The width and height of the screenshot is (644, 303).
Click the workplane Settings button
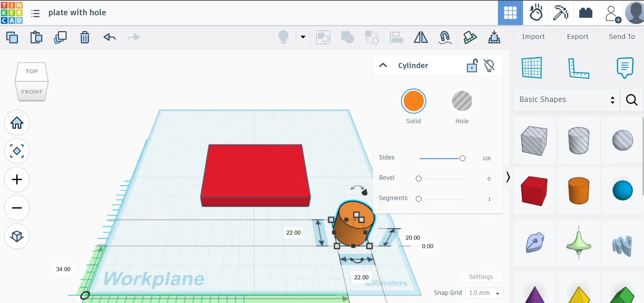[481, 277]
